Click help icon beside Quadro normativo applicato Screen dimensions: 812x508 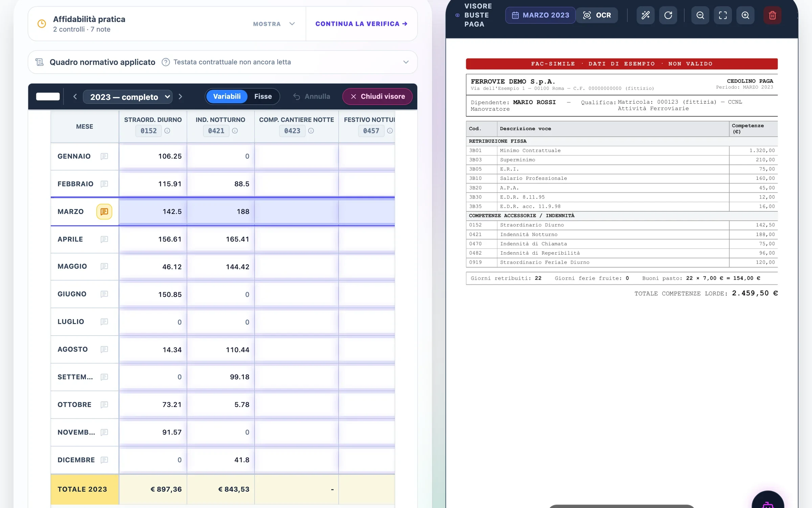(x=165, y=62)
